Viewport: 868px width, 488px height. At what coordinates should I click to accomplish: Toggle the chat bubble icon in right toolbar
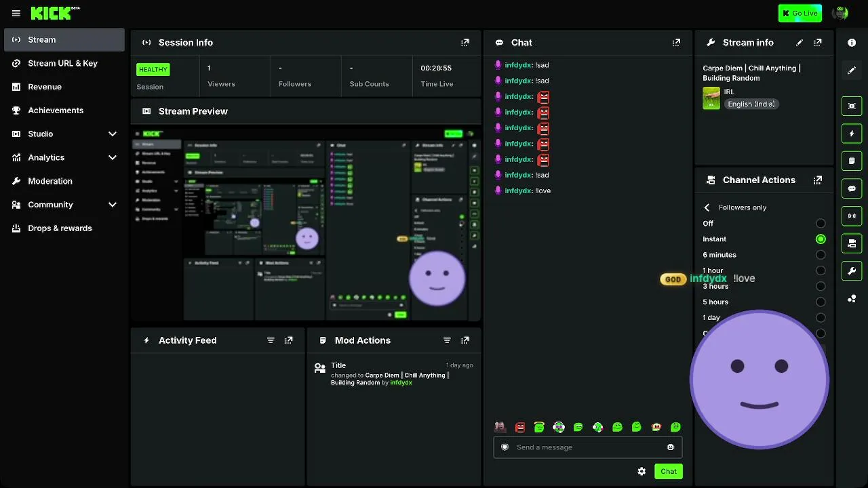click(x=852, y=188)
